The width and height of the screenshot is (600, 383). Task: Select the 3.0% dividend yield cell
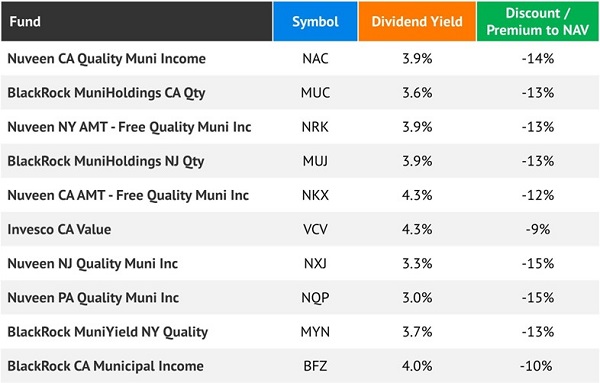pos(417,298)
